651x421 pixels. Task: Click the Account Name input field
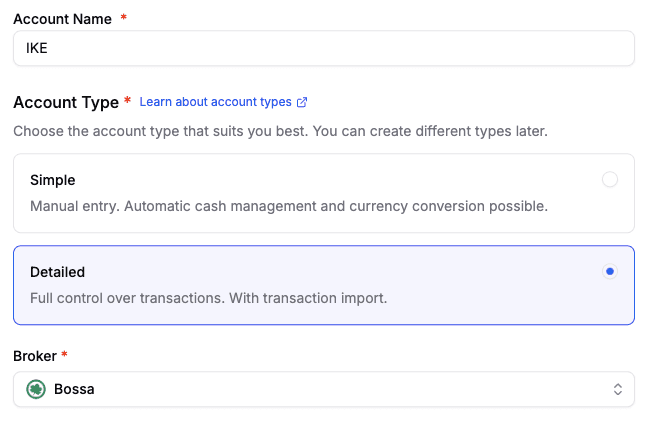coord(324,48)
